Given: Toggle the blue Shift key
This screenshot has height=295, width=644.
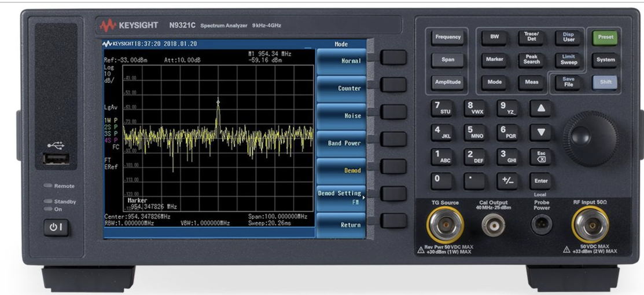Looking at the screenshot, I should point(605,82).
